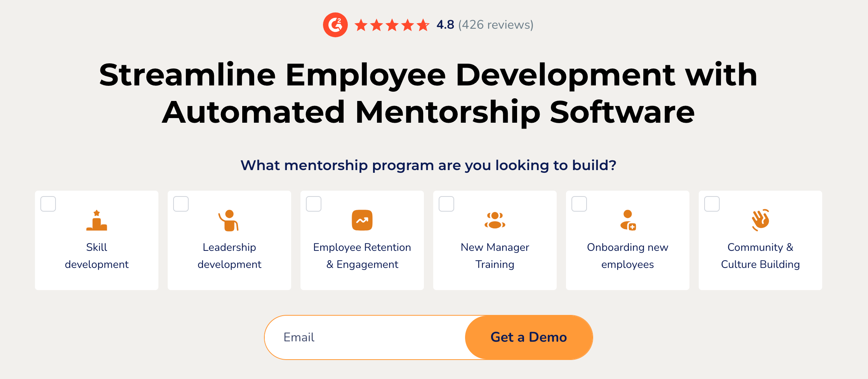The height and width of the screenshot is (379, 868).
Task: Select the New Manager Training checkbox
Action: tap(446, 204)
